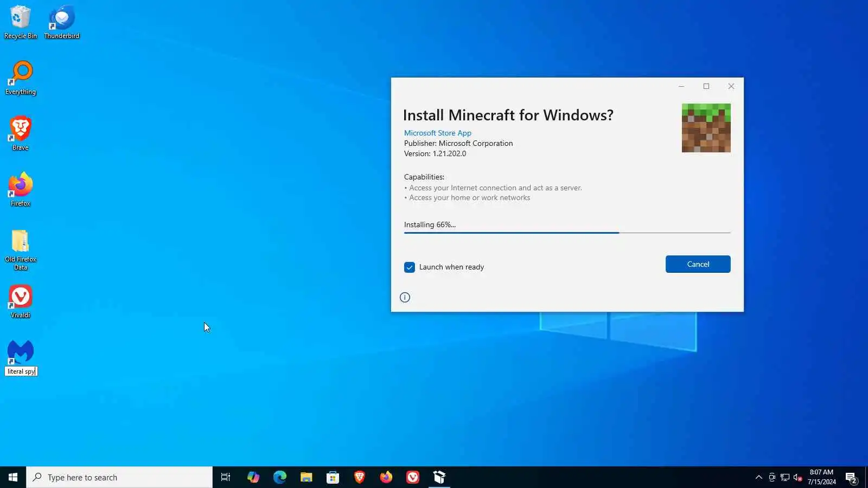Image resolution: width=868 pixels, height=488 pixels.
Task: Uncheck the Launch when ready checkbox
Action: (x=410, y=267)
